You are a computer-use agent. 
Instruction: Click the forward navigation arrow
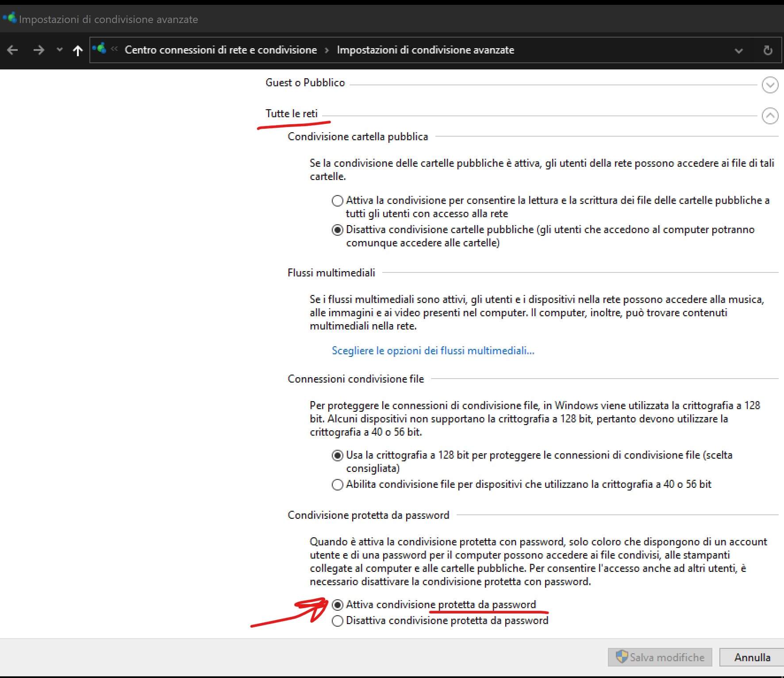pos(39,50)
